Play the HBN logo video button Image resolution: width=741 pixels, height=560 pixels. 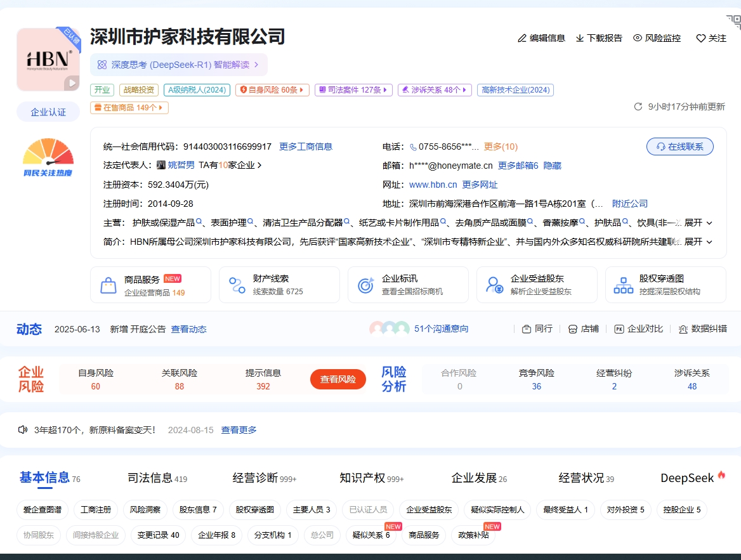pos(72,83)
